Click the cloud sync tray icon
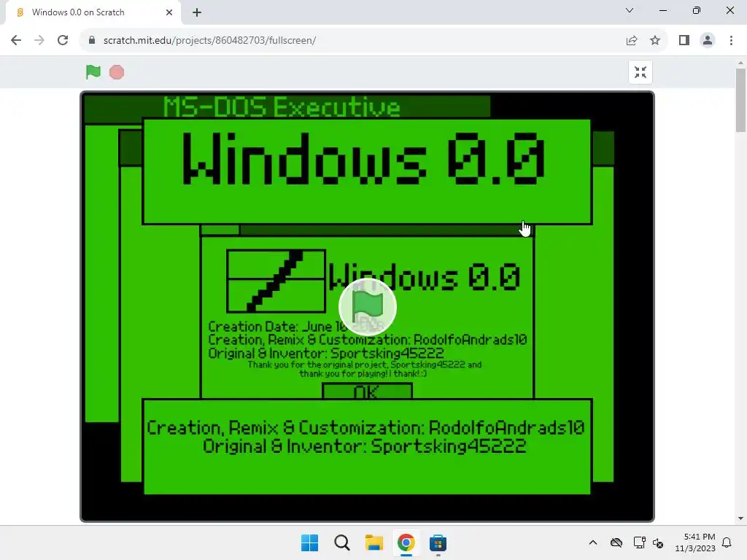The image size is (747, 560). (x=616, y=542)
